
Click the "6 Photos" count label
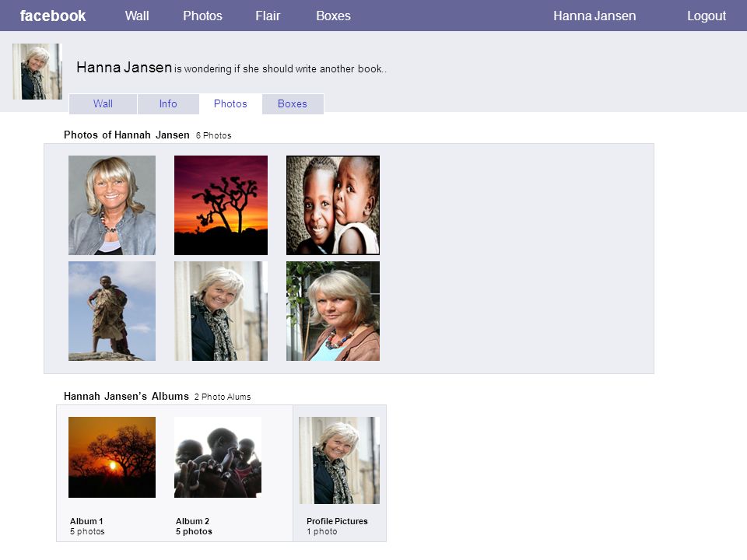pyautogui.click(x=213, y=135)
